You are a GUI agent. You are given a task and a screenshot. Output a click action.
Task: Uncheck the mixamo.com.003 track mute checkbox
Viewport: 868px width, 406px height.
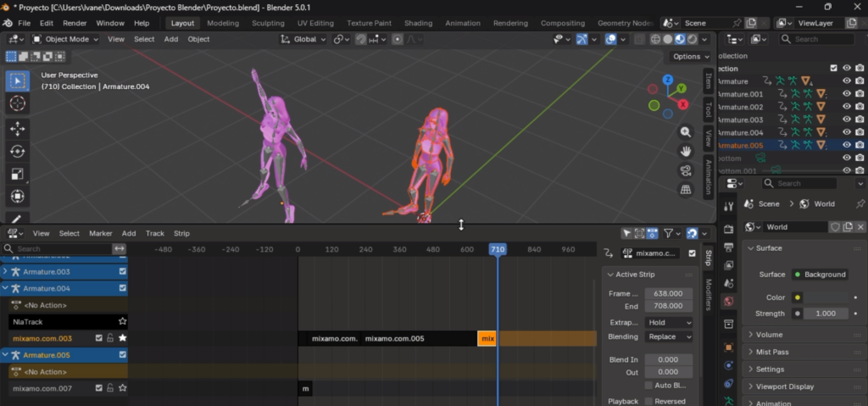(x=98, y=338)
